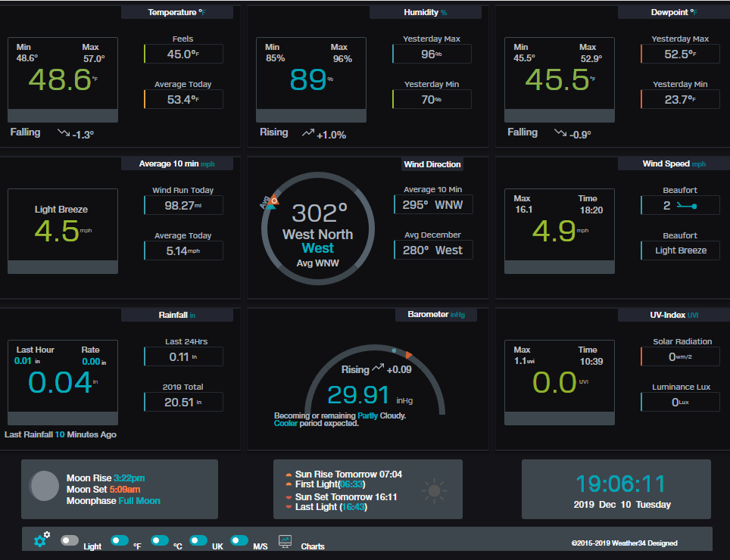This screenshot has width=730, height=560.
Task: Click the Solar Radiation 0 wm/2 box
Action: click(x=680, y=356)
